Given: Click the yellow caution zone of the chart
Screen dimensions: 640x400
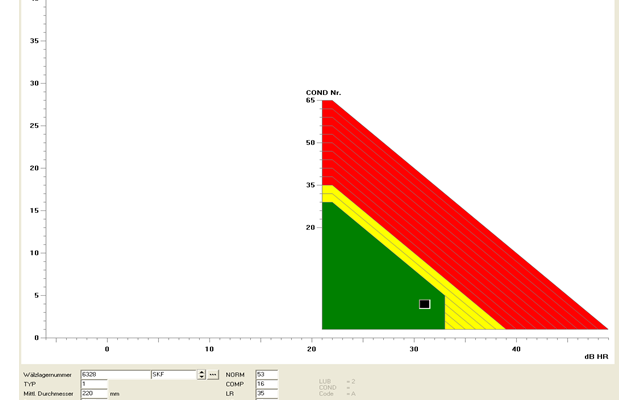Looking at the screenshot, I should [470, 312].
